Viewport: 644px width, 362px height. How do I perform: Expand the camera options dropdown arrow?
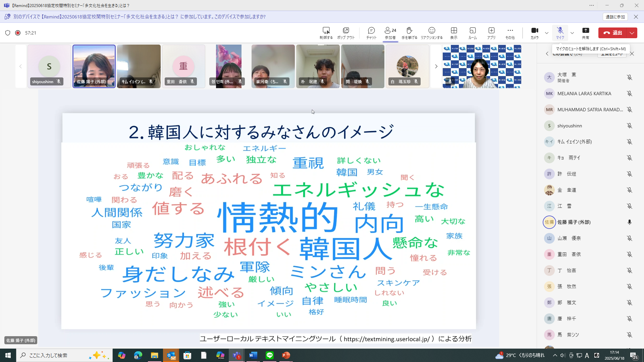(547, 33)
